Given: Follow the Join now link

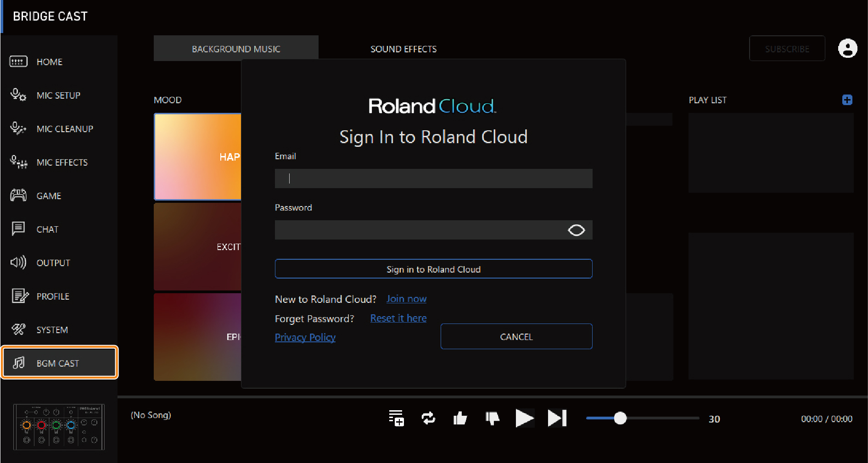Looking at the screenshot, I should (x=406, y=299).
